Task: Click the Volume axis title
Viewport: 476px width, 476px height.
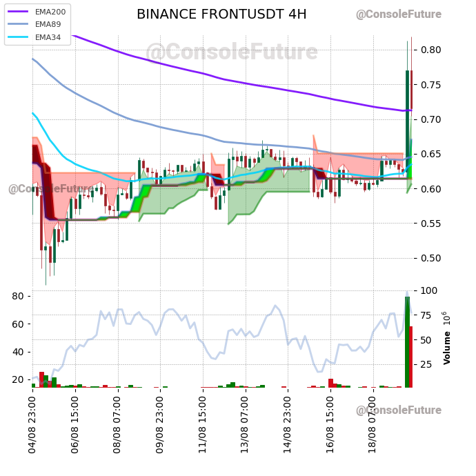Action: click(x=446, y=348)
